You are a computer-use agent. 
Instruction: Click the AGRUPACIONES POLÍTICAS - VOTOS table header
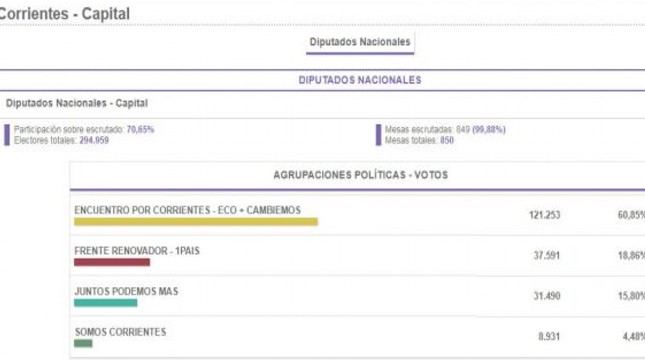click(361, 175)
